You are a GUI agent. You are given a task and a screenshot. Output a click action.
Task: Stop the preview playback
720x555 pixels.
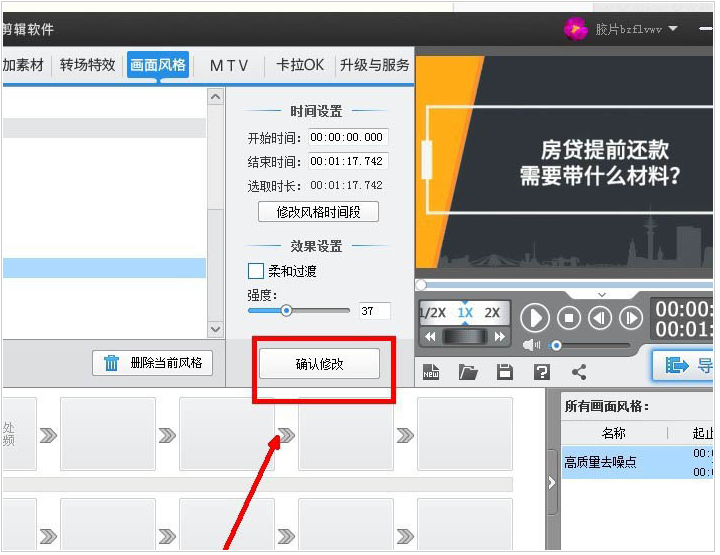[569, 318]
